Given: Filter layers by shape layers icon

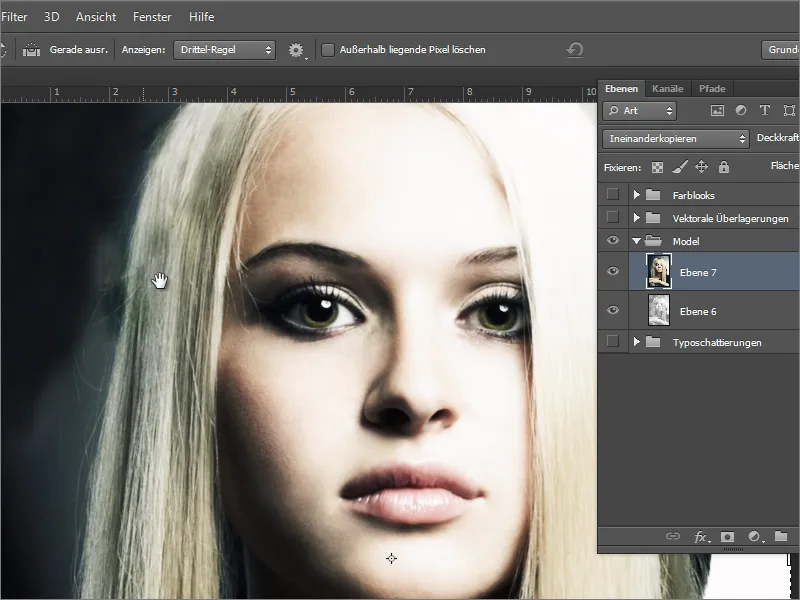Looking at the screenshot, I should click(789, 110).
